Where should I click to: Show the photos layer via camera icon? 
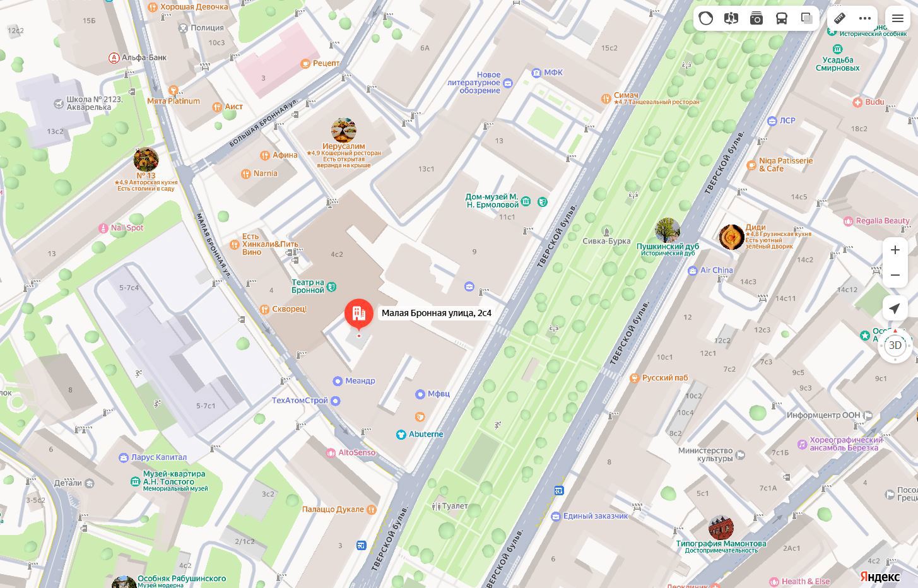(756, 18)
